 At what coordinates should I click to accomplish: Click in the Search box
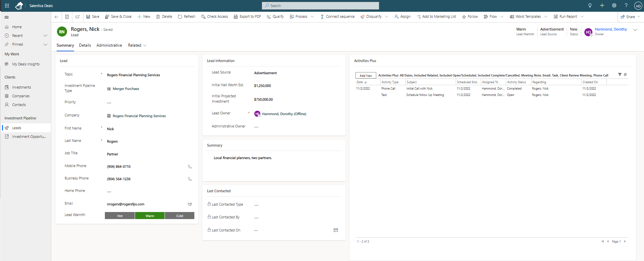(x=320, y=6)
